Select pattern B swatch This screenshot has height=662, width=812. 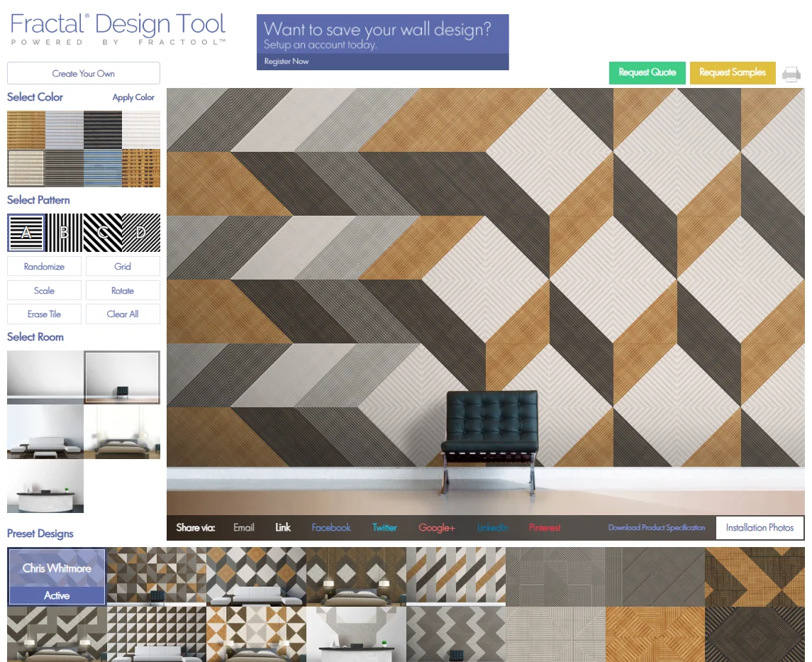click(x=65, y=233)
